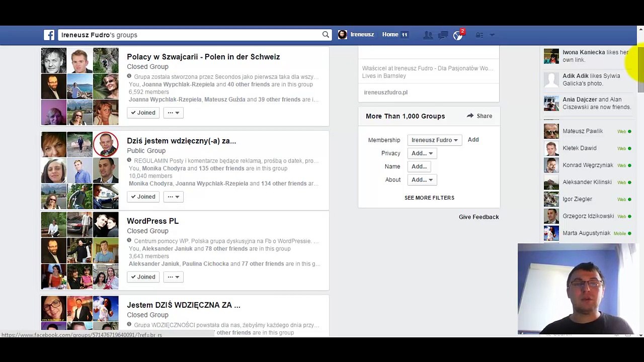The image size is (644, 362).
Task: Click SEE MORE FILTERS
Action: click(x=429, y=198)
